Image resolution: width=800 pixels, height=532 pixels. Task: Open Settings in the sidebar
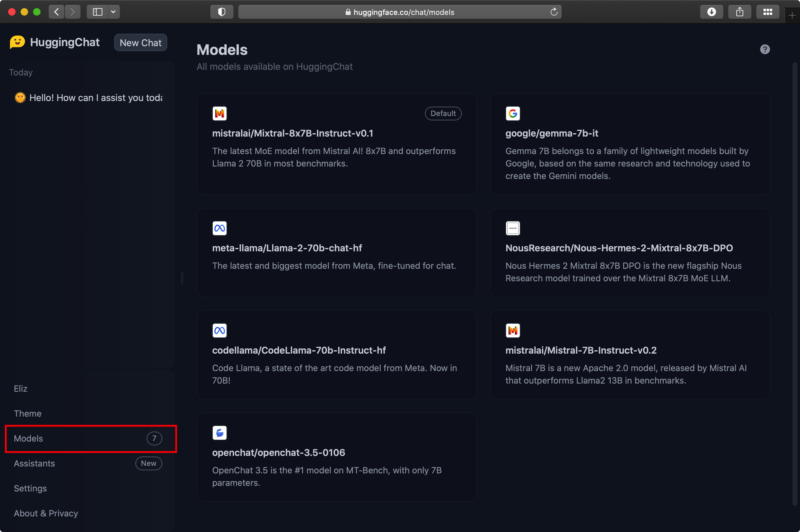[88, 488]
